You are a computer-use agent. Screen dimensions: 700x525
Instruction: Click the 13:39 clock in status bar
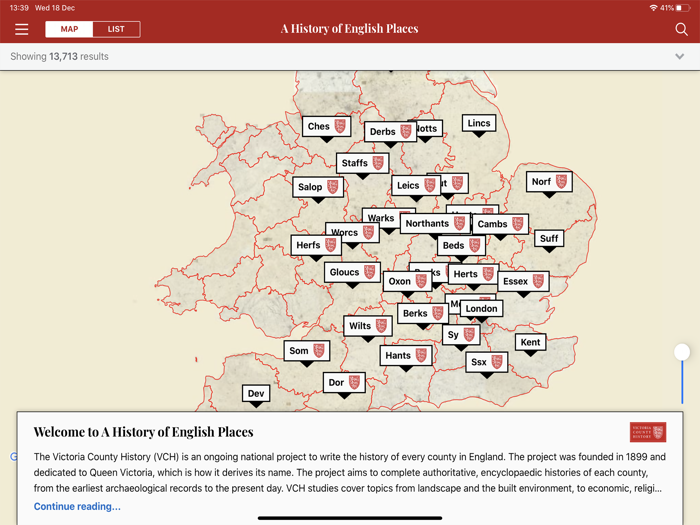[19, 8]
